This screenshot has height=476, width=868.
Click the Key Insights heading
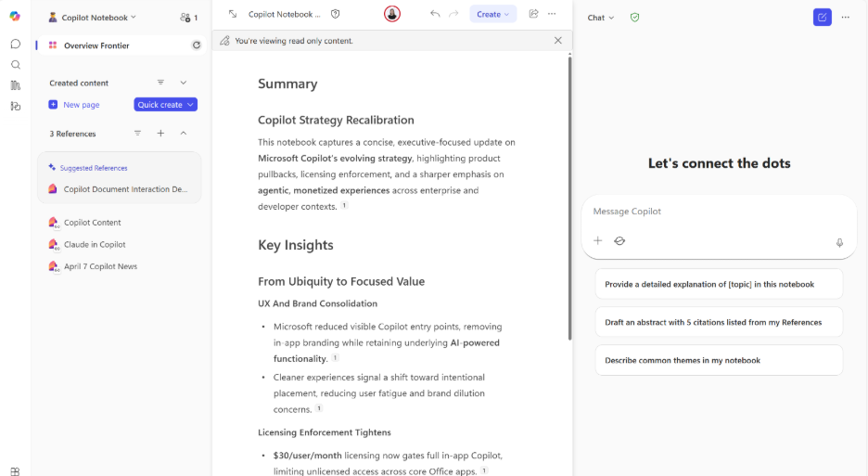(296, 245)
